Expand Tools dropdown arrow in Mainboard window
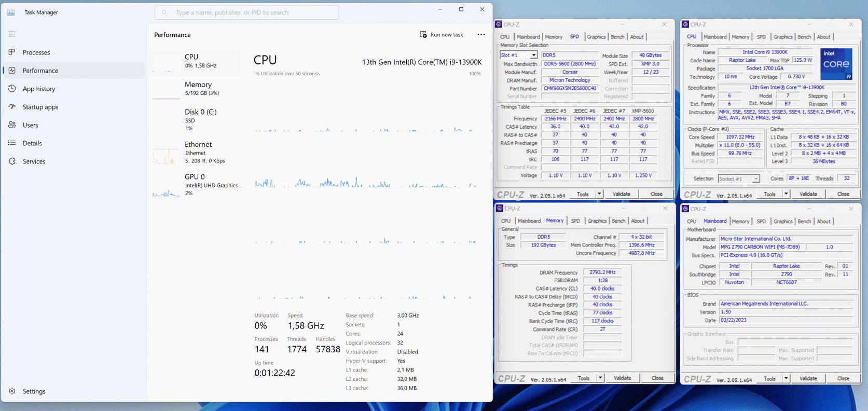The height and width of the screenshot is (411, 868). [786, 378]
